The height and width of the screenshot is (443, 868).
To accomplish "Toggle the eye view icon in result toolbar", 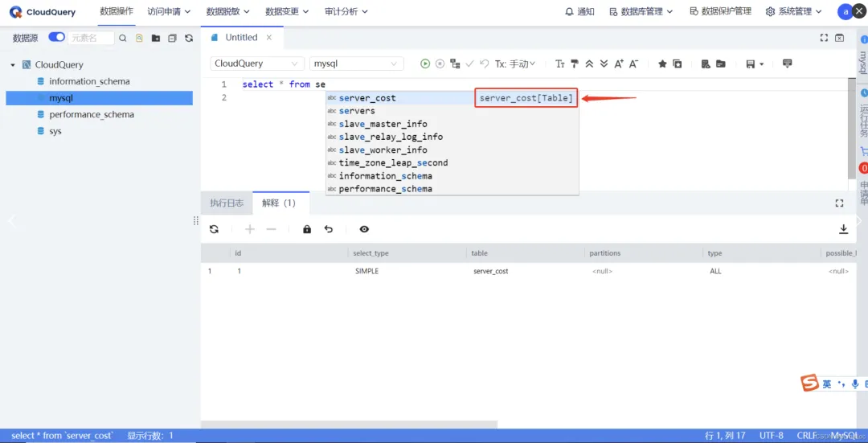I will click(364, 229).
